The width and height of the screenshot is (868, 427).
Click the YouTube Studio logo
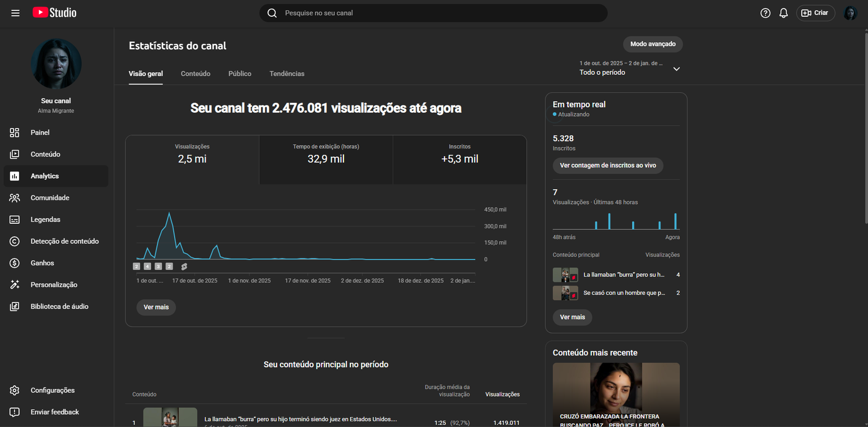point(54,12)
